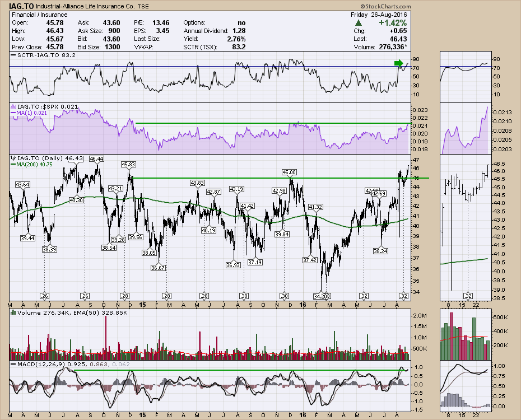Click the volume bars legend icon
The height and width of the screenshot is (420, 521).
pyautogui.click(x=13, y=312)
